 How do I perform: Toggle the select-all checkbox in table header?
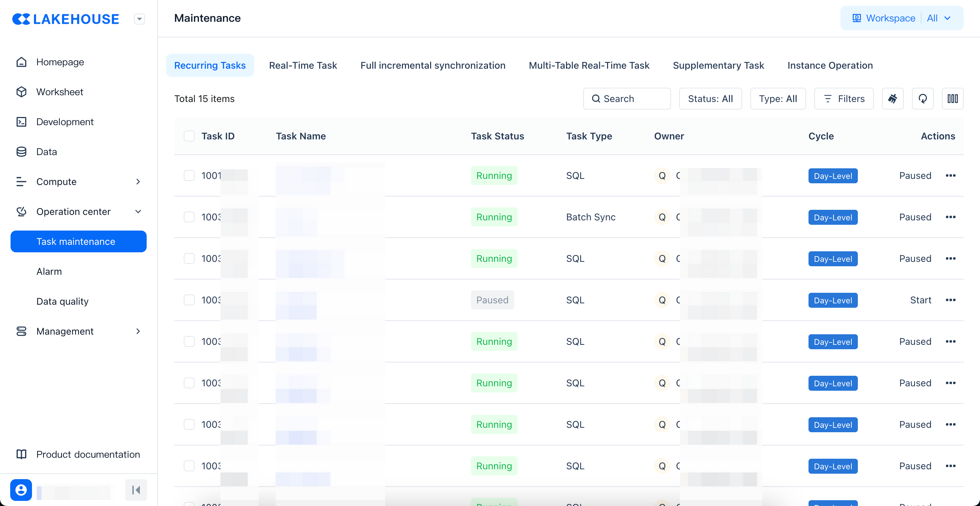pos(189,136)
